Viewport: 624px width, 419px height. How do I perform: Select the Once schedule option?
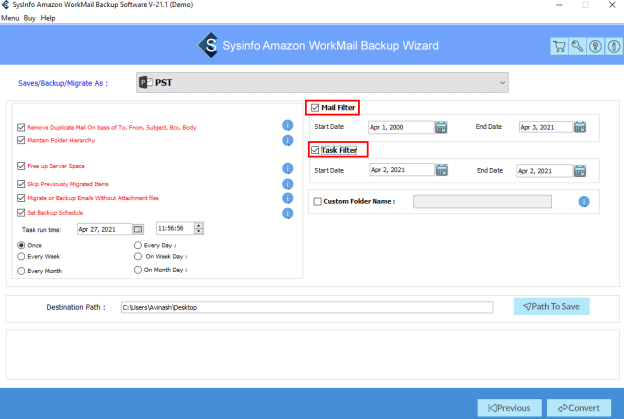tap(21, 245)
